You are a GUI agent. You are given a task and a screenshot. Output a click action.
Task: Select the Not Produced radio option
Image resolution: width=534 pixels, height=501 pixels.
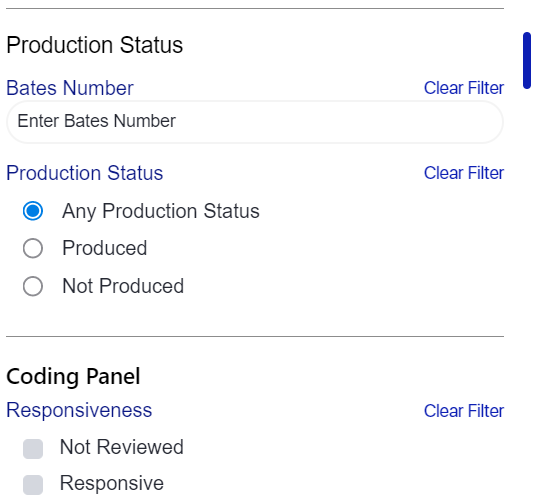(33, 286)
